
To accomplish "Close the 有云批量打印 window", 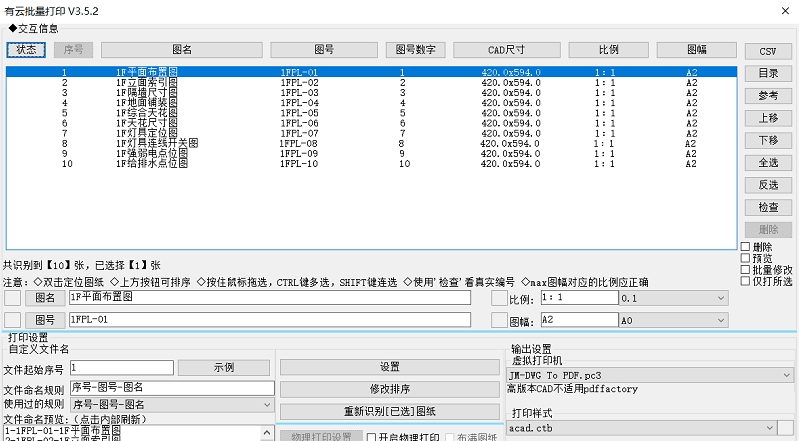I will pos(785,11).
